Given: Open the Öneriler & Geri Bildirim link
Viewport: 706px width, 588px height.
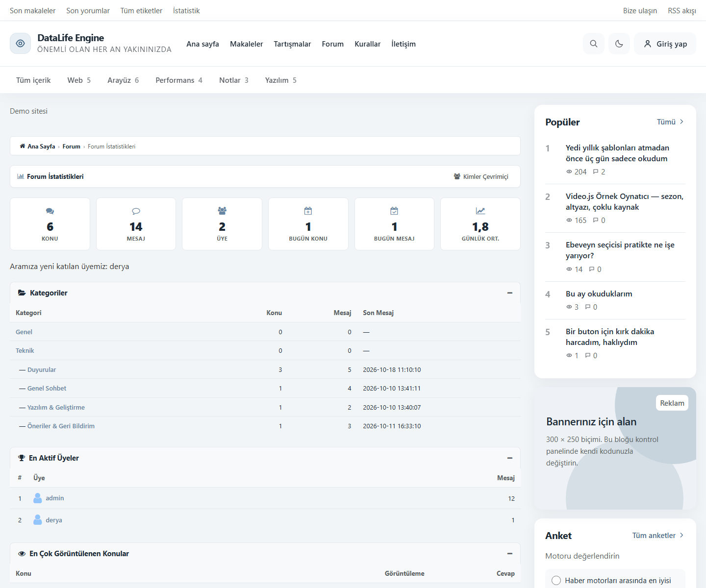Looking at the screenshot, I should click(61, 426).
